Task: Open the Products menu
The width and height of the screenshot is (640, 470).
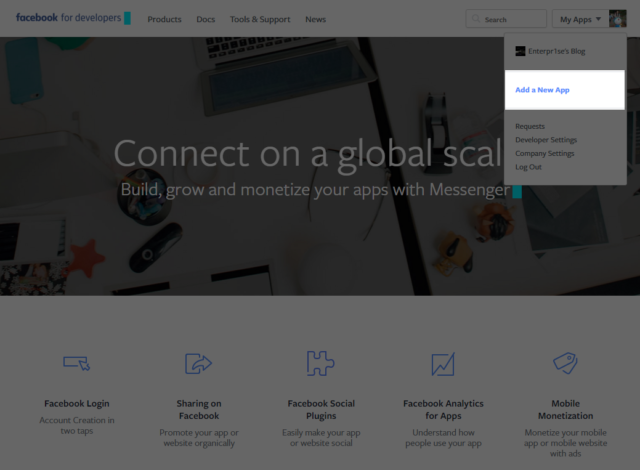Action: (x=164, y=19)
